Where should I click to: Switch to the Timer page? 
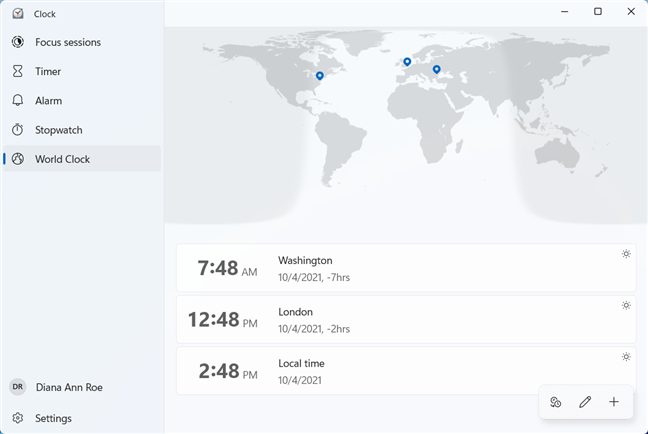(48, 71)
